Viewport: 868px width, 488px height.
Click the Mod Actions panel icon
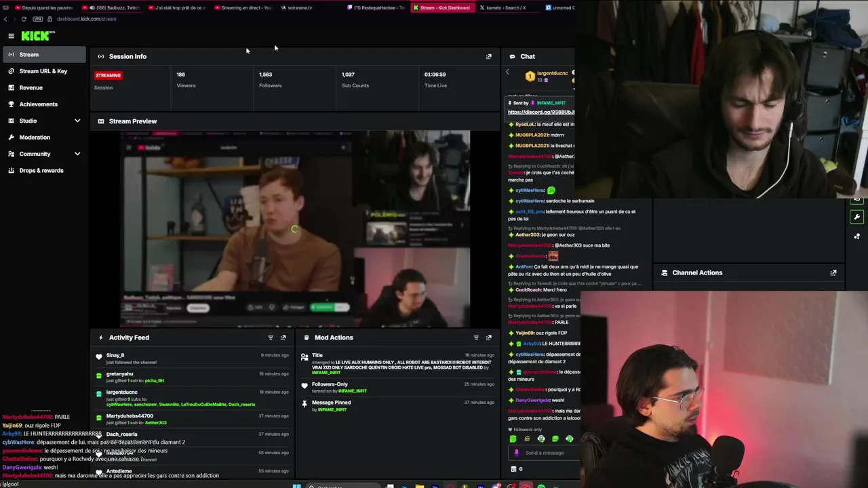tap(307, 338)
